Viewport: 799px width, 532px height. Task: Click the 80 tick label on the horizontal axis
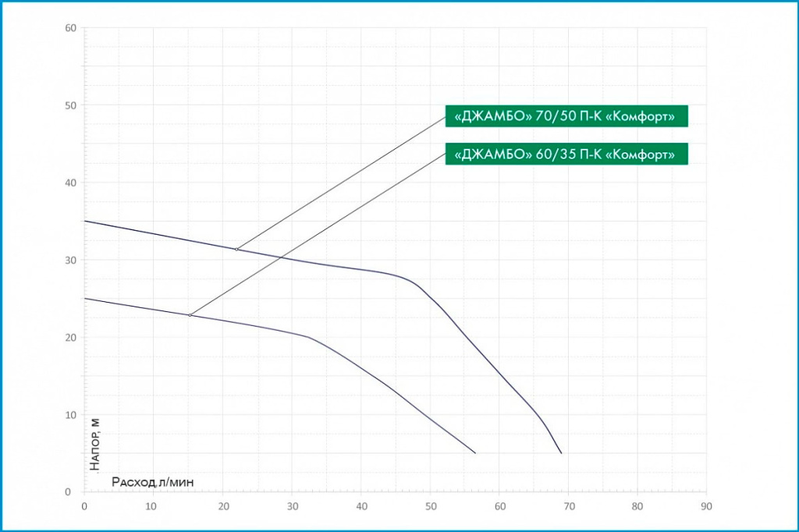637,505
